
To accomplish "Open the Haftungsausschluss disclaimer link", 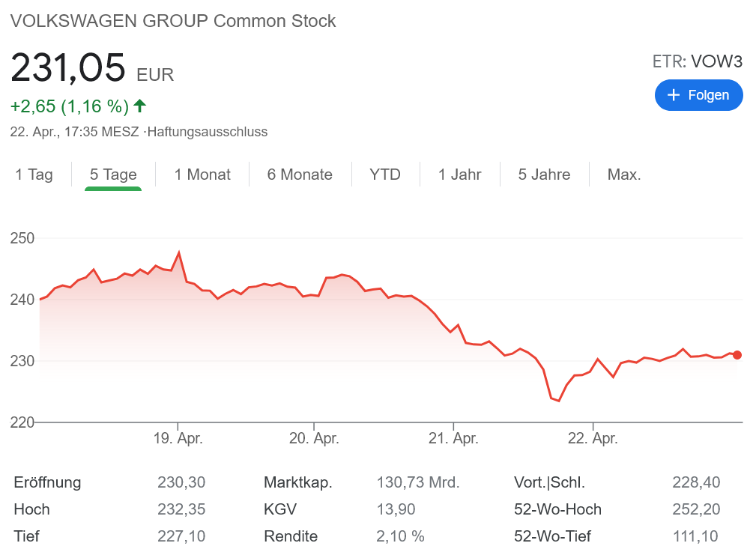I will coord(208,132).
